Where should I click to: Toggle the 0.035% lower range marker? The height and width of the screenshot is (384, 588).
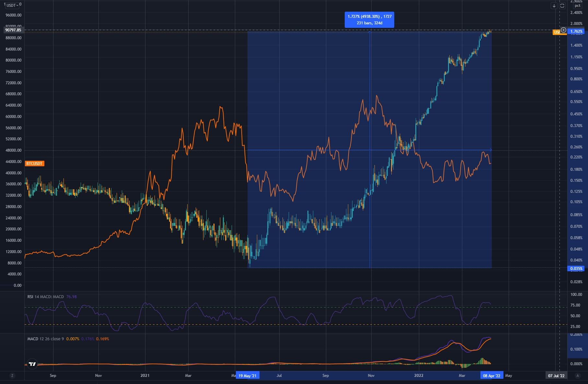click(x=577, y=268)
